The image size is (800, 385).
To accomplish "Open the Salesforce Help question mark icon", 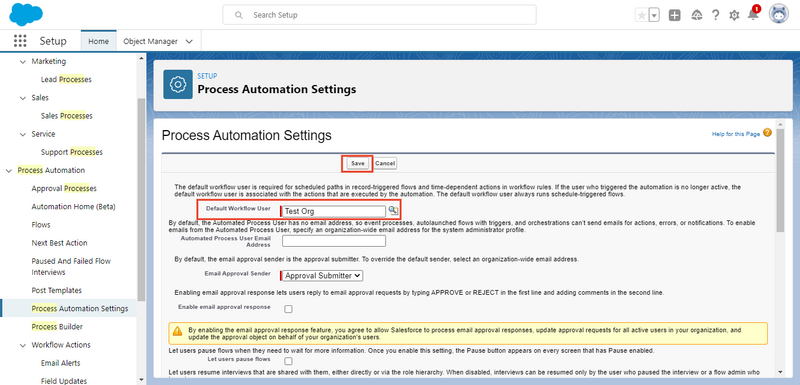I will (x=715, y=15).
